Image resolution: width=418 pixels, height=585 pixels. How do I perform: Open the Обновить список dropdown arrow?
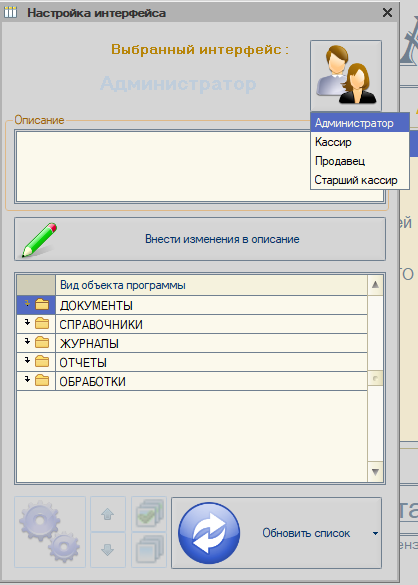(375, 534)
